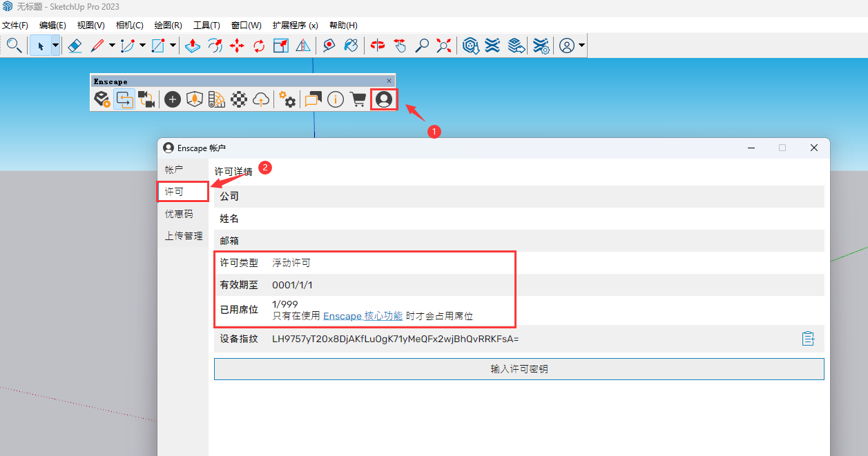Image resolution: width=868 pixels, height=456 pixels.
Task: Toggle Enscape Live Updates button
Action: coord(124,99)
